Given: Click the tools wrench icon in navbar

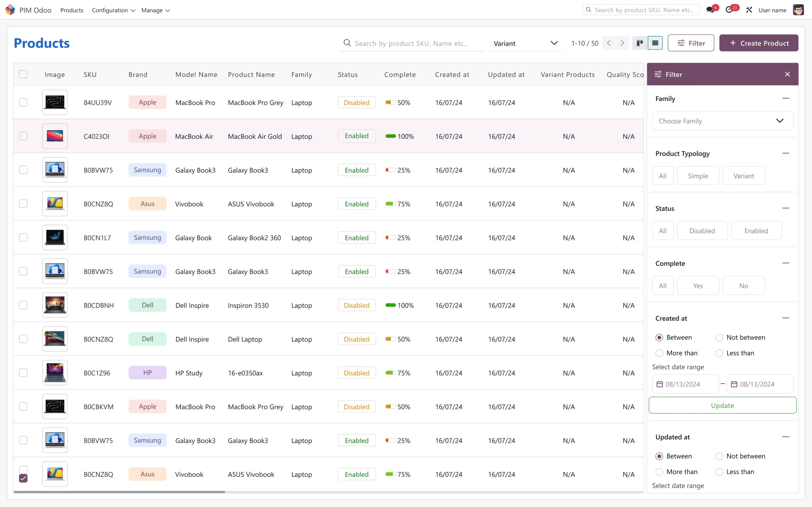Looking at the screenshot, I should coord(749,10).
